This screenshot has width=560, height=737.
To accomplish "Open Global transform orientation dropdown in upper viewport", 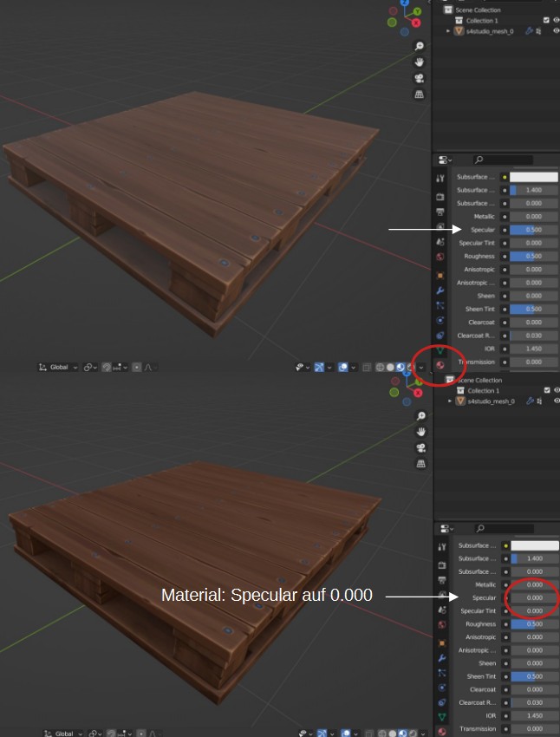I will tap(58, 367).
